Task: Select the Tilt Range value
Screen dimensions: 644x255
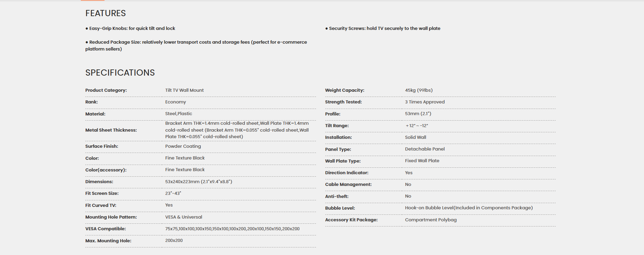Action: (x=416, y=126)
